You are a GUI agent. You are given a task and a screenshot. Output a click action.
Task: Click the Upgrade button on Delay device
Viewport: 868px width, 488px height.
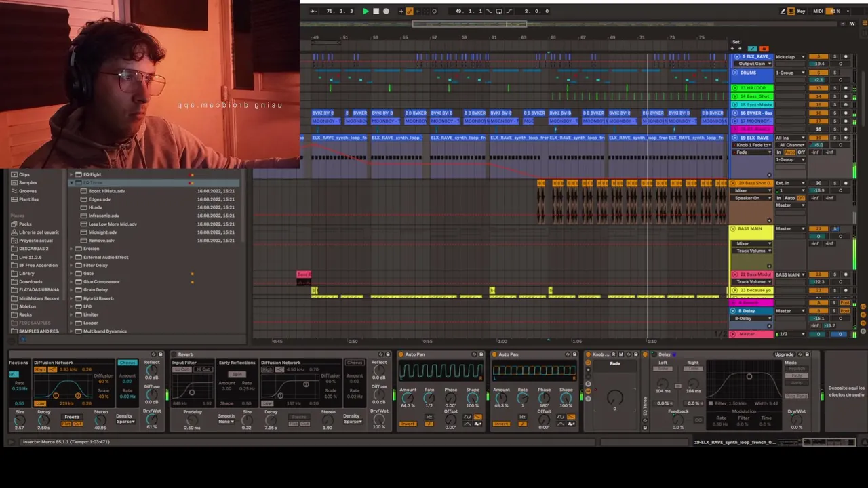point(784,354)
